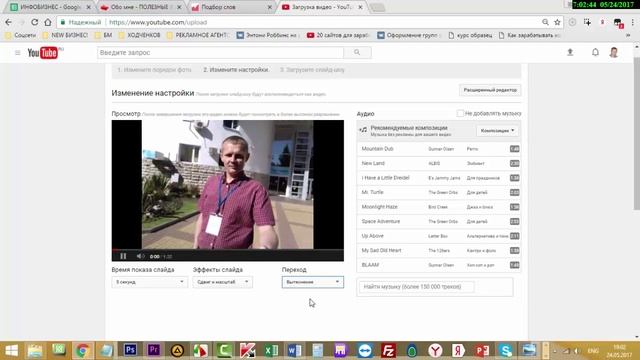Select the 'New Land' track

(439, 163)
